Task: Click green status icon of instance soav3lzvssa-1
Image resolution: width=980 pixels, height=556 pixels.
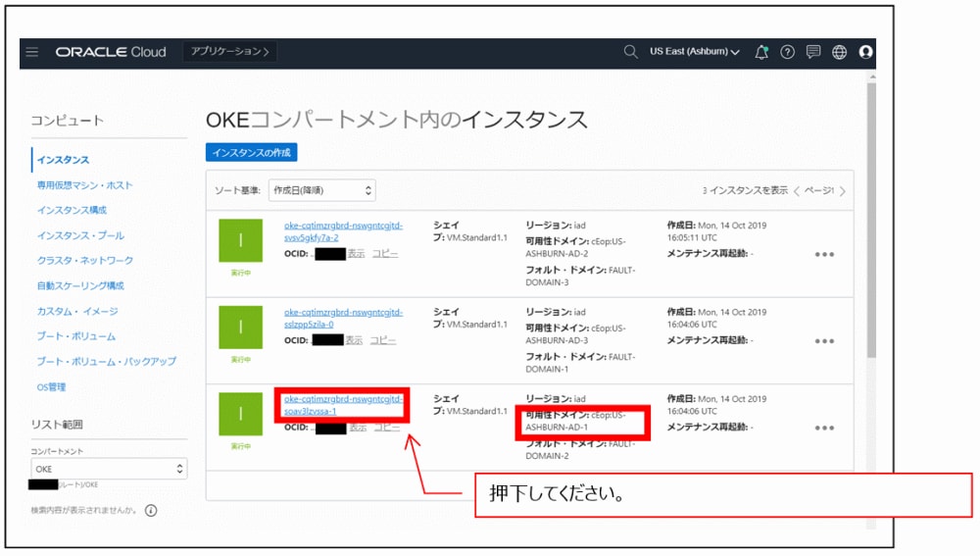Action: tap(241, 414)
